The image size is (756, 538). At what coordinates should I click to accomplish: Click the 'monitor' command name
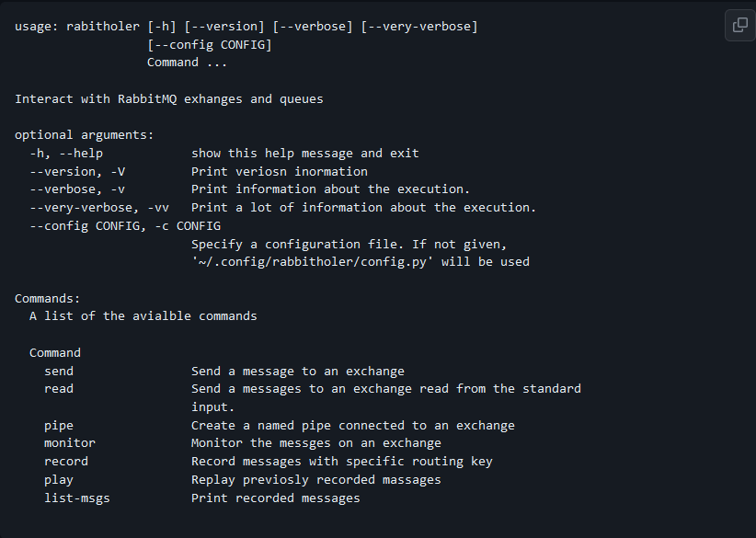pyautogui.click(x=70, y=443)
